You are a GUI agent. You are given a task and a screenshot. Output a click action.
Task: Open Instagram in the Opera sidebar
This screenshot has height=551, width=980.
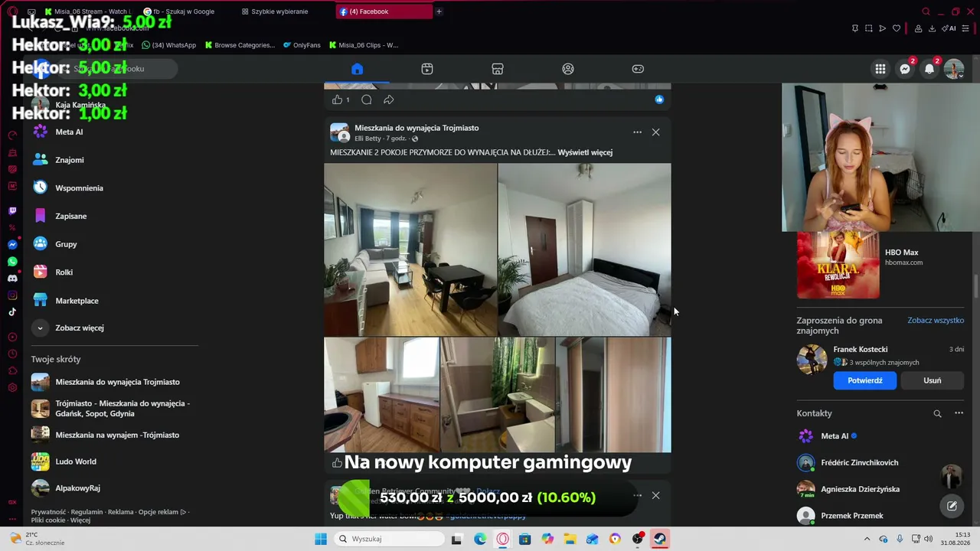coord(12,295)
